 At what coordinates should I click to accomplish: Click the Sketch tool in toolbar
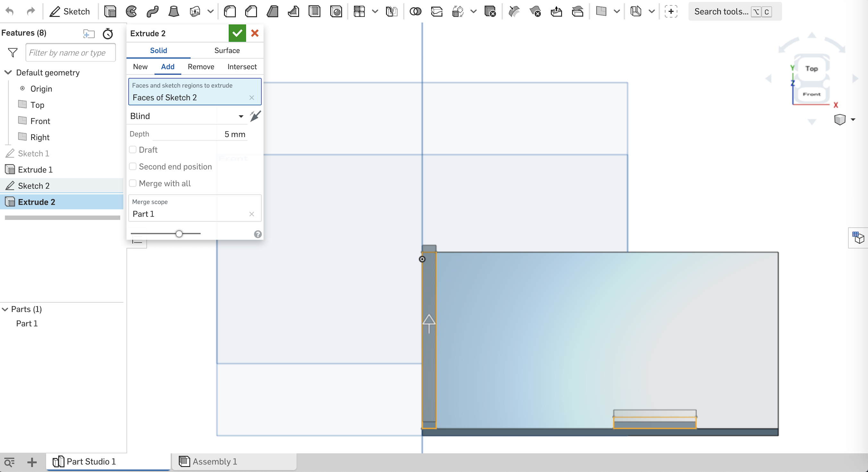(x=70, y=11)
